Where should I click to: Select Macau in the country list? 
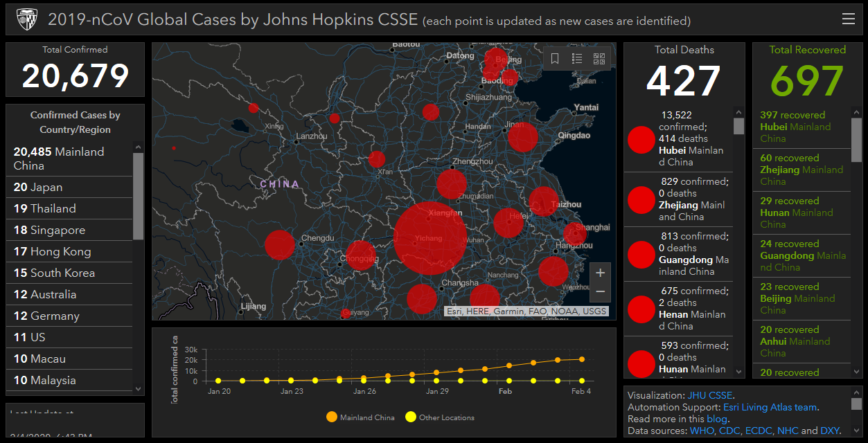69,359
